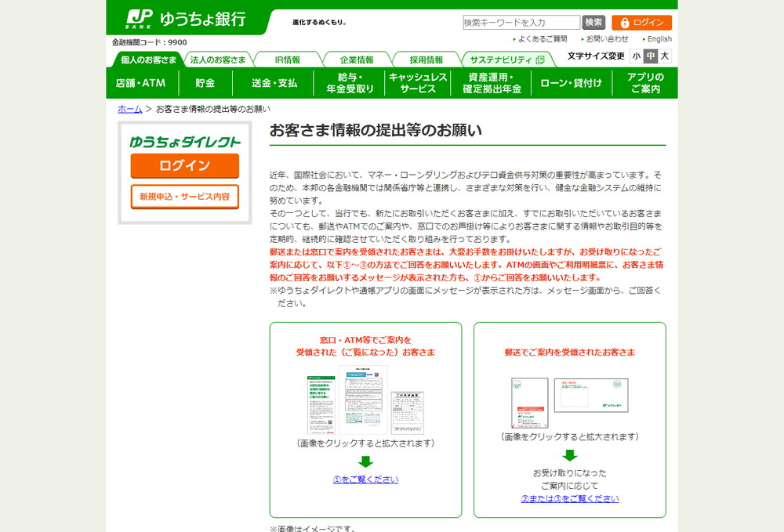The height and width of the screenshot is (532, 784).
Task: Set text size to 小
Action: point(637,56)
